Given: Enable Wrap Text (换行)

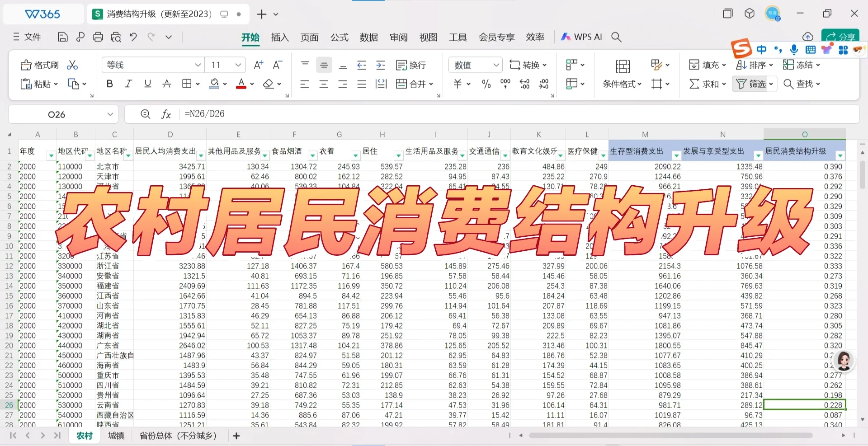Looking at the screenshot, I should click(411, 65).
